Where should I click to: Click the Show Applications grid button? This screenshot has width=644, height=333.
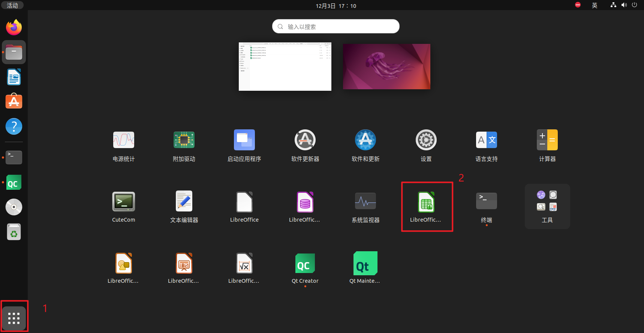click(14, 318)
